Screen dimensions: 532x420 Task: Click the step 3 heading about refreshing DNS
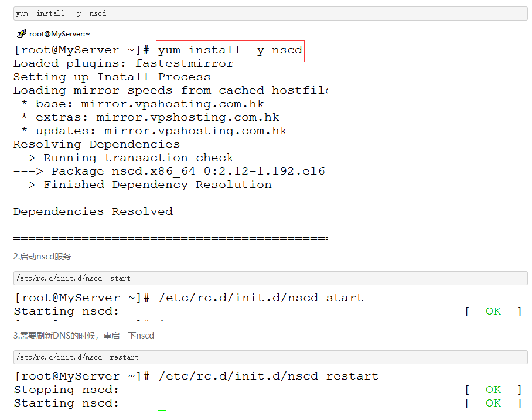(x=83, y=336)
